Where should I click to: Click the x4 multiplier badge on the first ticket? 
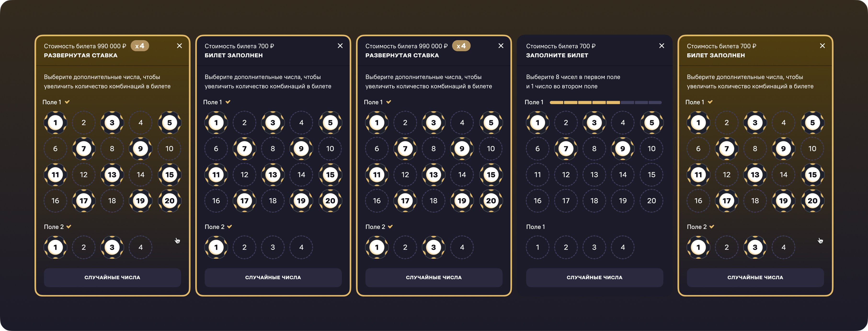click(x=139, y=46)
